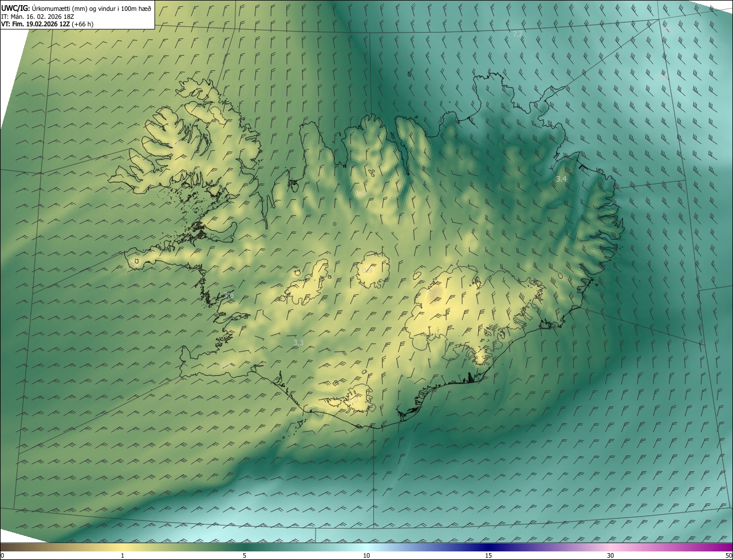Screen dimensions: 733x560
Task: Click the '0' label on the color scale
Action: coord(2,556)
